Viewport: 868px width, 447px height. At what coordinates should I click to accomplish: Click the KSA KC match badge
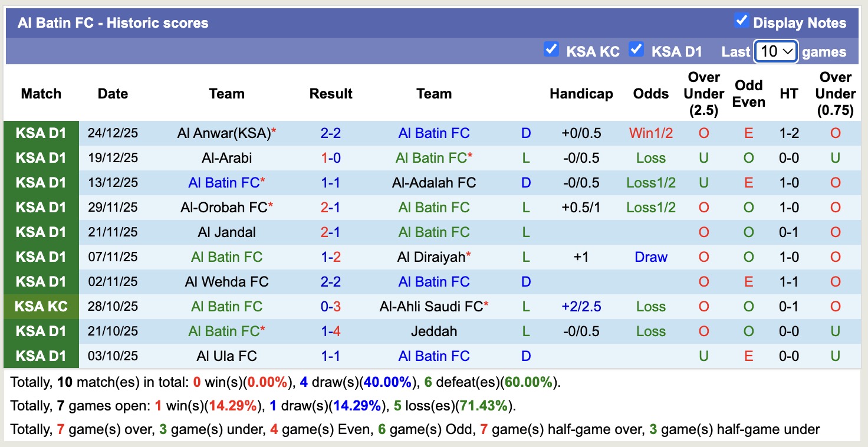click(41, 306)
